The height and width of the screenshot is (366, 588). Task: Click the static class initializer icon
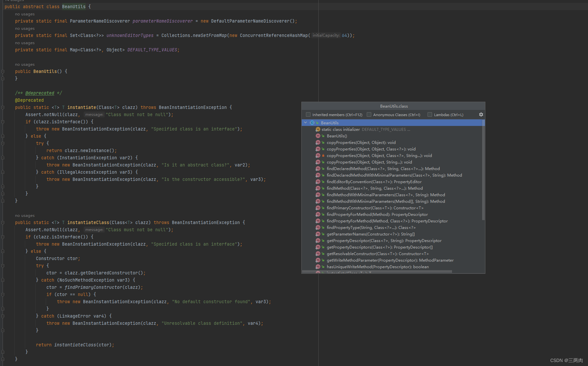[x=318, y=129]
